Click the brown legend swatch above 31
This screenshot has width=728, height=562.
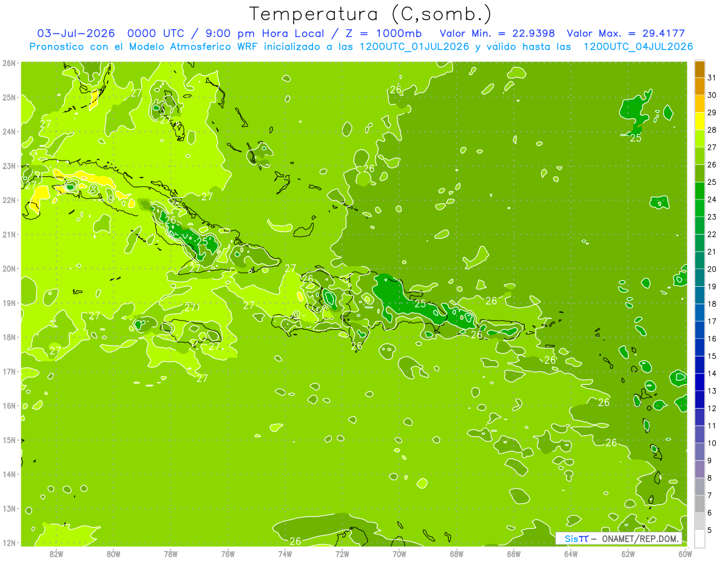point(699,69)
